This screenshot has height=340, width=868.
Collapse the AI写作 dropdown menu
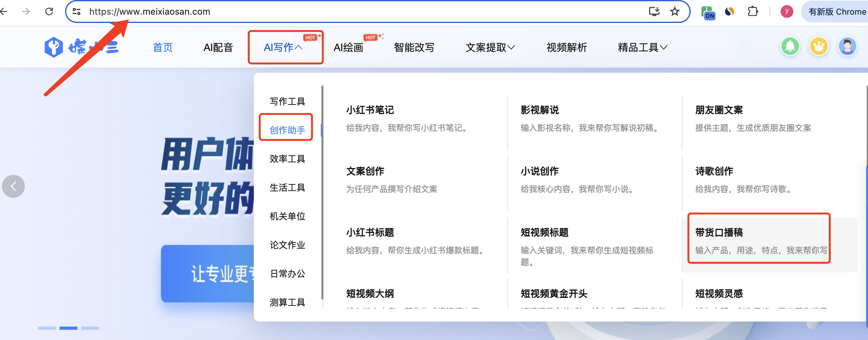pos(283,48)
